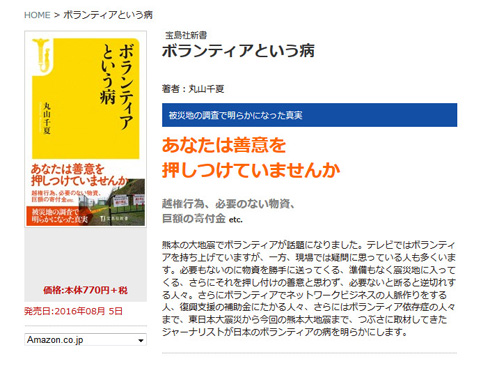490x368 pixels.
Task: Open the Amazon.co.jp store dropdown
Action: coord(85,340)
